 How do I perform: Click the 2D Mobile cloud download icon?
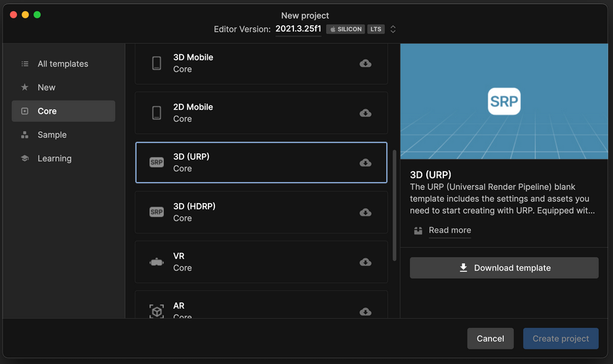tap(366, 113)
